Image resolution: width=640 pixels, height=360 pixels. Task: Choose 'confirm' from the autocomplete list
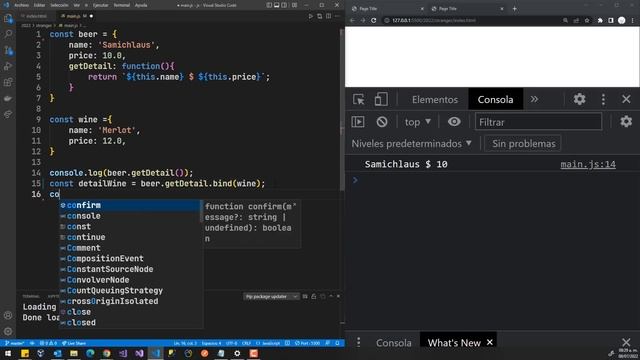130,205
